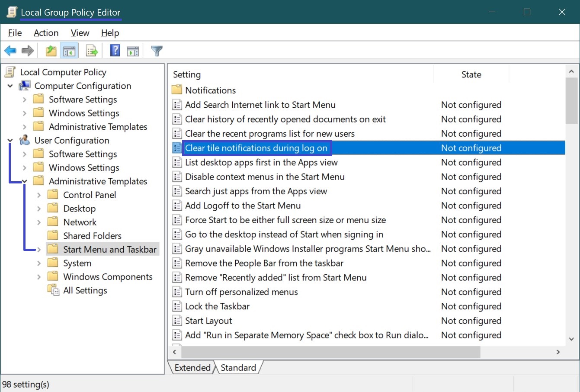The width and height of the screenshot is (580, 392).
Task: Click the Notifications folder icon in settings list
Action: [176, 90]
